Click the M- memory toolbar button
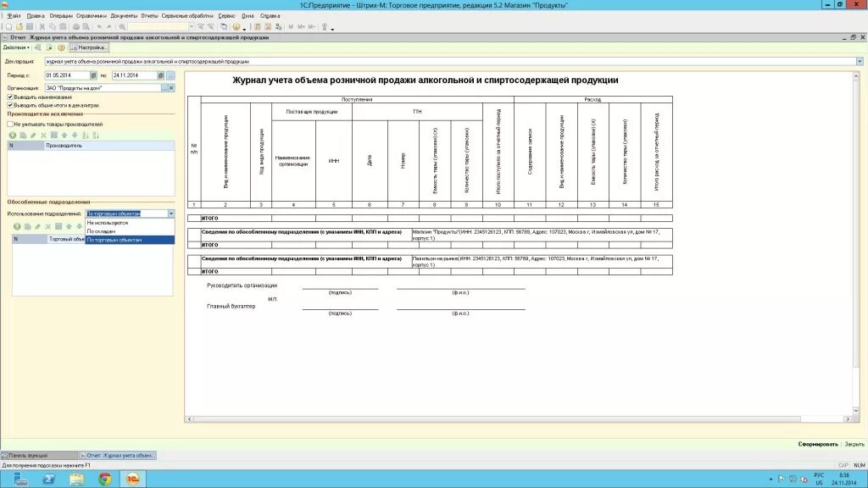Screen dimensions: 868x488 coord(312,26)
